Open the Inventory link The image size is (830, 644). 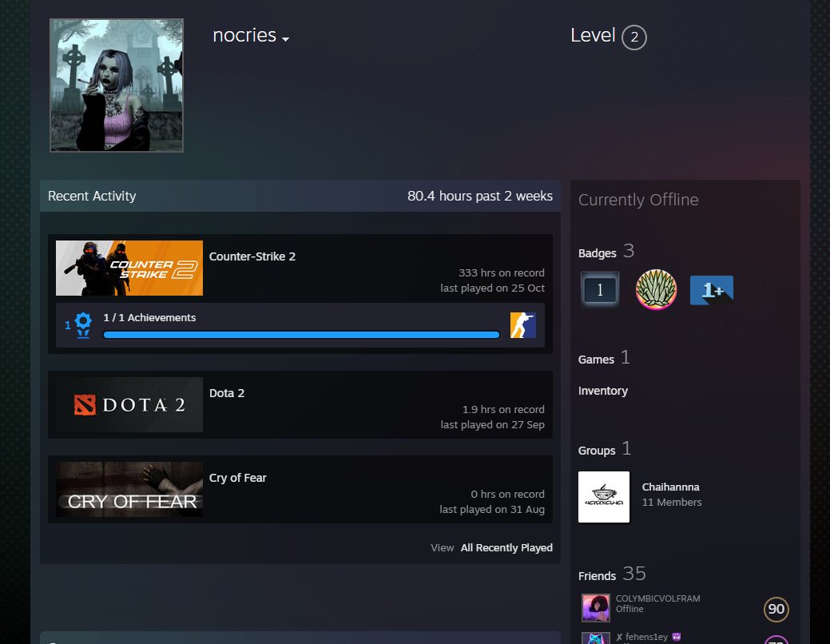[x=603, y=391]
